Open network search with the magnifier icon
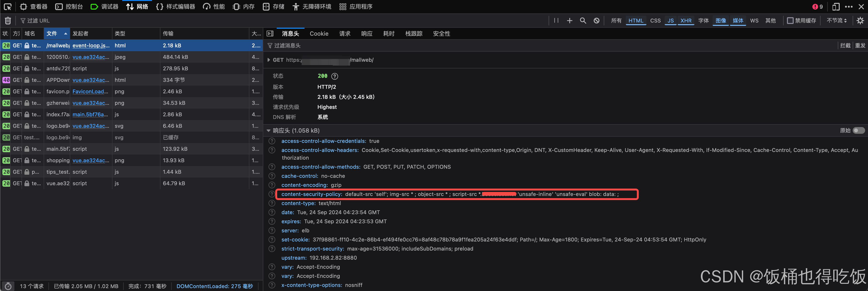Screen dimensions: 868x291 [583, 21]
